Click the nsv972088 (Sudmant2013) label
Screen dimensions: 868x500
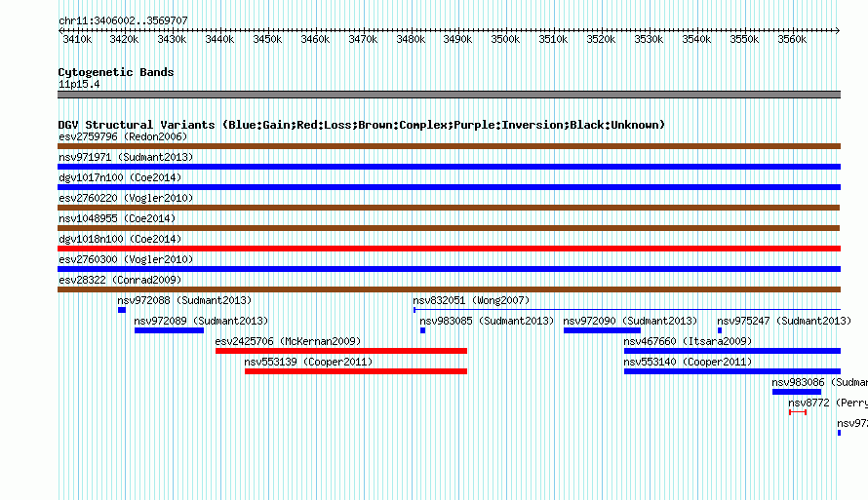coord(184,300)
